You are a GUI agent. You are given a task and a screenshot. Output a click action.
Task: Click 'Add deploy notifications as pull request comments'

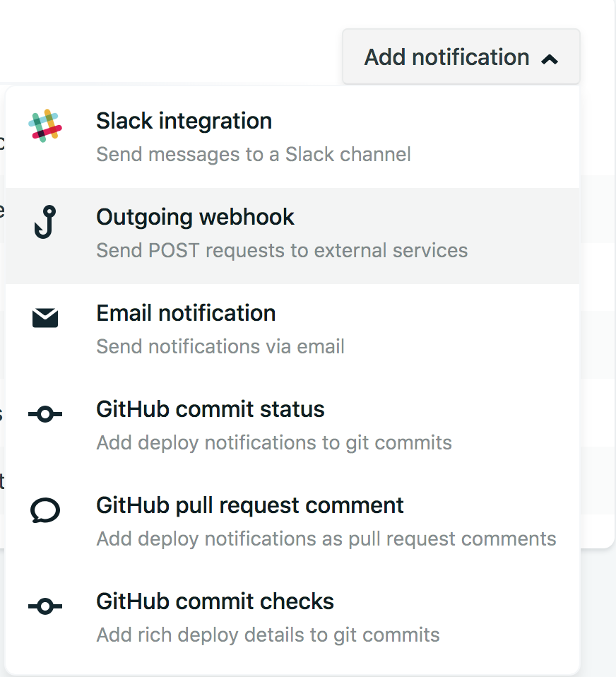pos(326,538)
